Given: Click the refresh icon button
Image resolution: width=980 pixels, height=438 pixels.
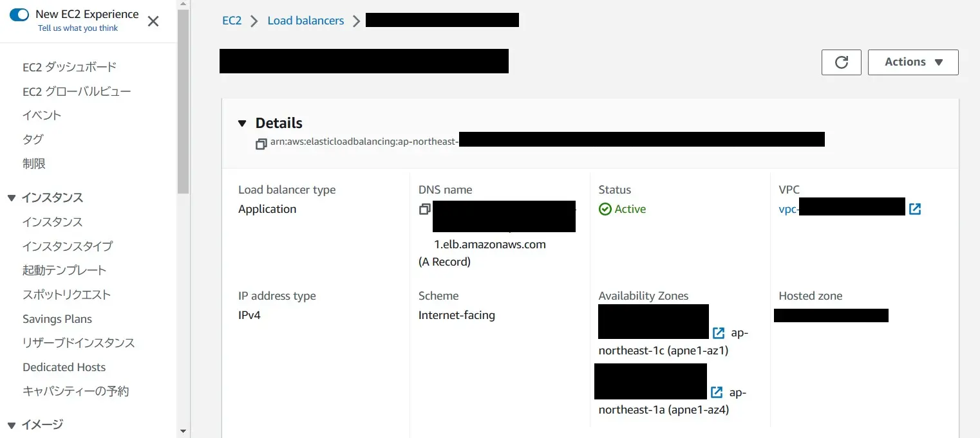Looking at the screenshot, I should [x=841, y=62].
